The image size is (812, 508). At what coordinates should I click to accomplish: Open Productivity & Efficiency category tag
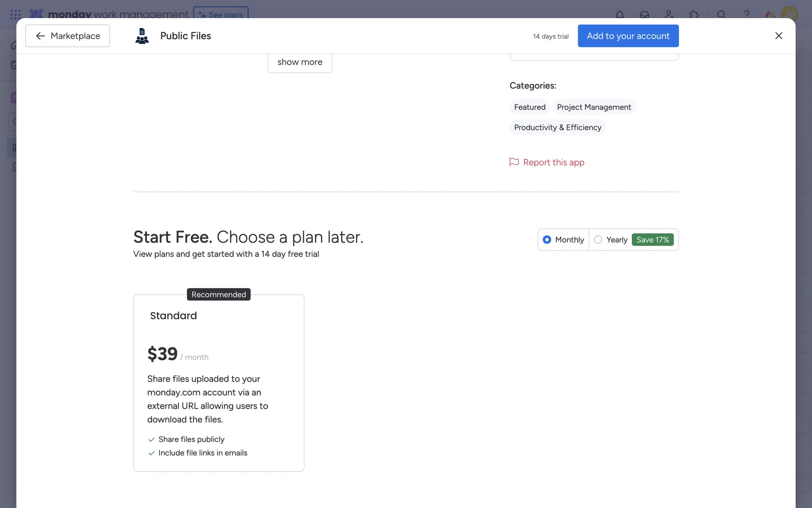pyautogui.click(x=557, y=127)
